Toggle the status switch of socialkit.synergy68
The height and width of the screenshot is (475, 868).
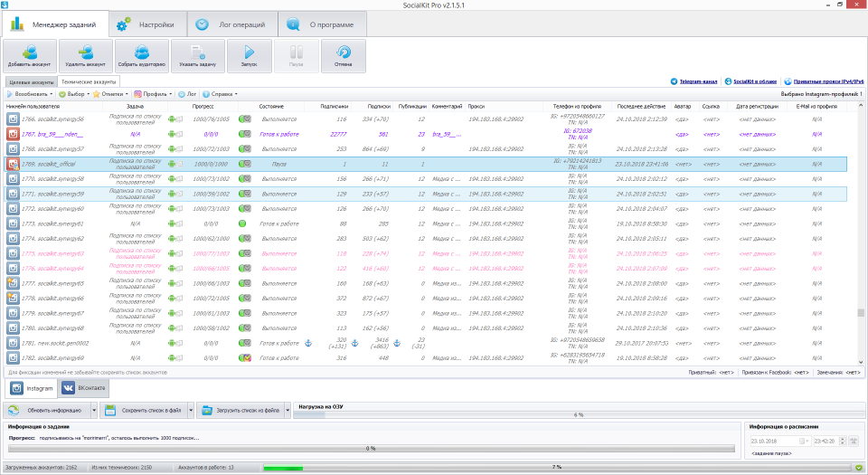tap(245, 328)
